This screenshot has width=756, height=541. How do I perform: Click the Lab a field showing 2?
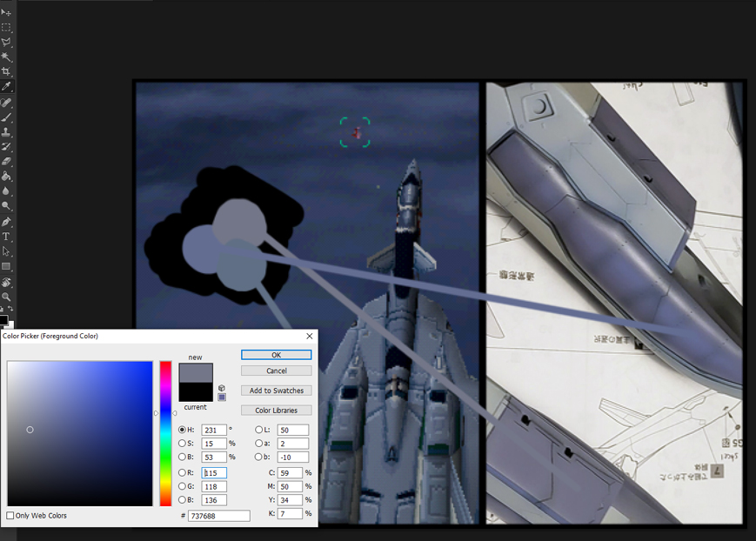(x=293, y=443)
